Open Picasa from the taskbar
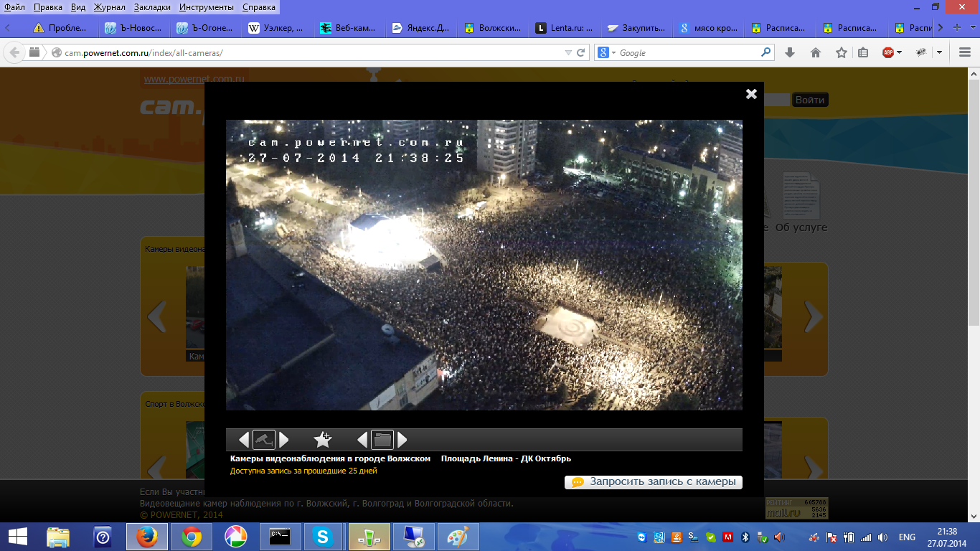Image resolution: width=980 pixels, height=551 pixels. point(235,537)
